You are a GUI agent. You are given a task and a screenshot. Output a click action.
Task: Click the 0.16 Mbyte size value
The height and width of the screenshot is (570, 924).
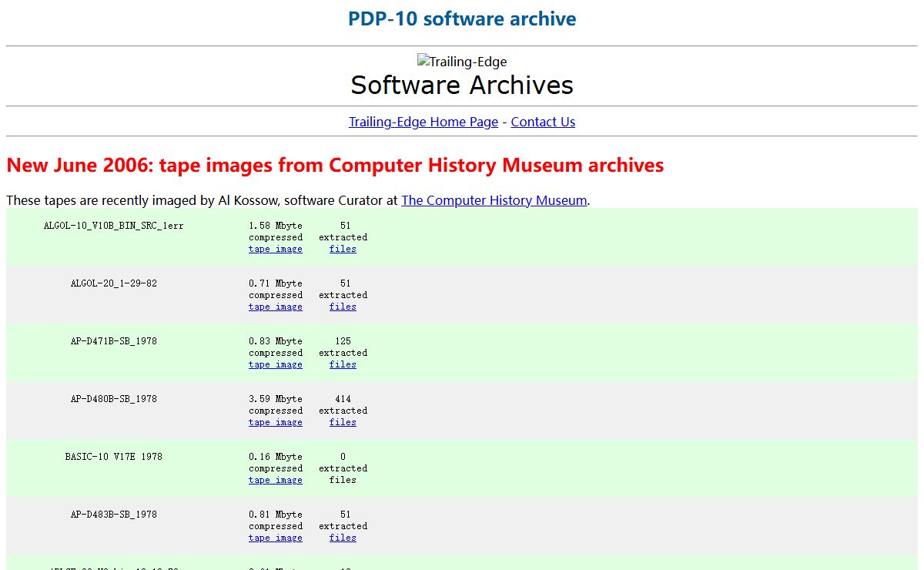276,457
